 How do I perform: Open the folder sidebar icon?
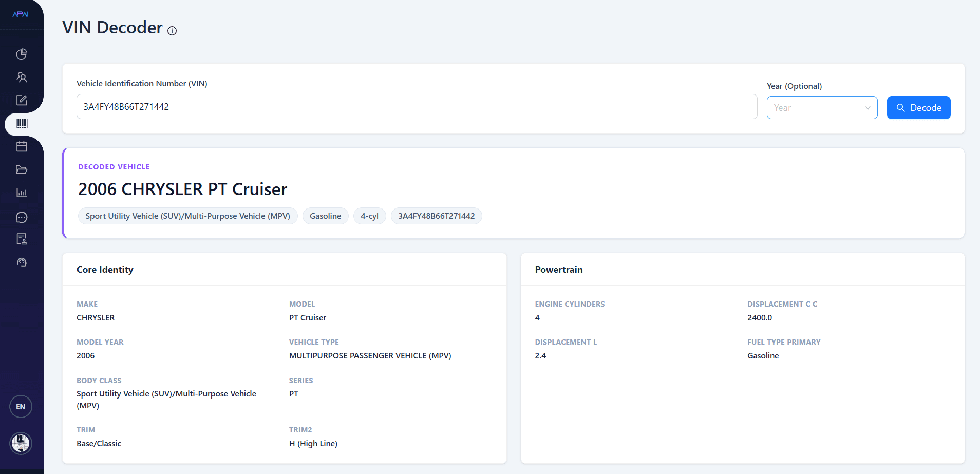(x=22, y=169)
